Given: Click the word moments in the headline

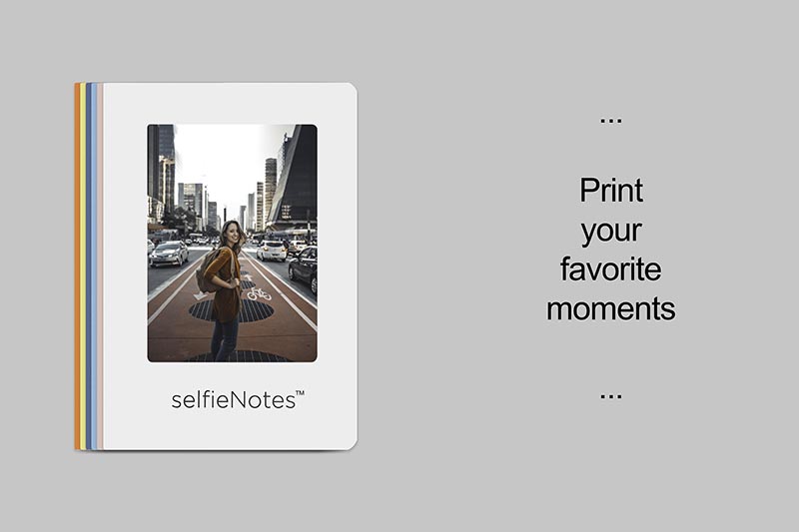Looking at the screenshot, I should pyautogui.click(x=611, y=308).
